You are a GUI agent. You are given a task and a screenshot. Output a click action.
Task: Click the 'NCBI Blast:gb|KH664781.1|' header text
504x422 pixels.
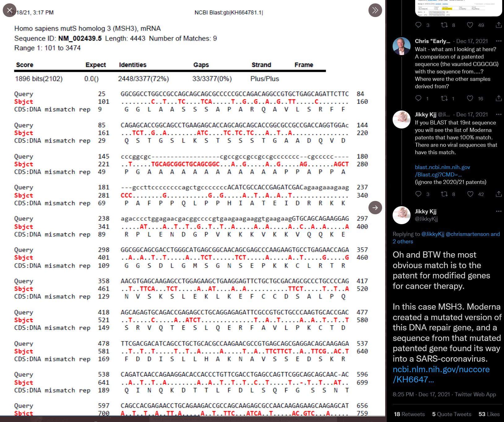[229, 12]
